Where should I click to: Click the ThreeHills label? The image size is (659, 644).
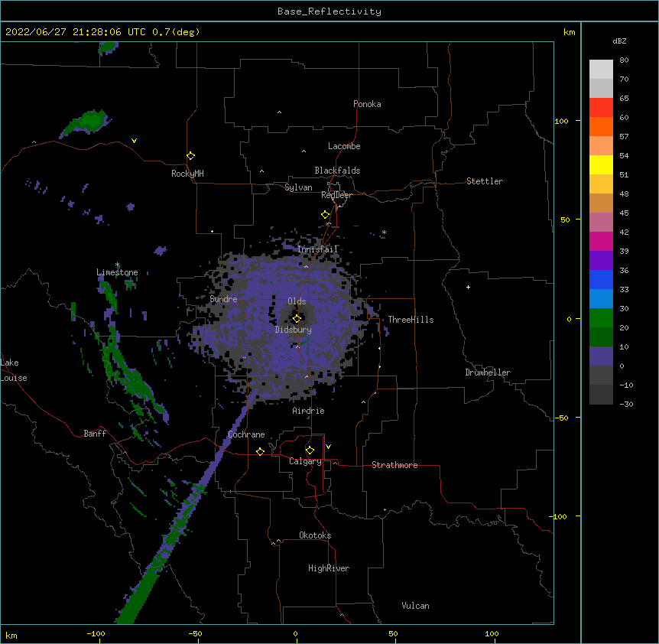coord(411,320)
